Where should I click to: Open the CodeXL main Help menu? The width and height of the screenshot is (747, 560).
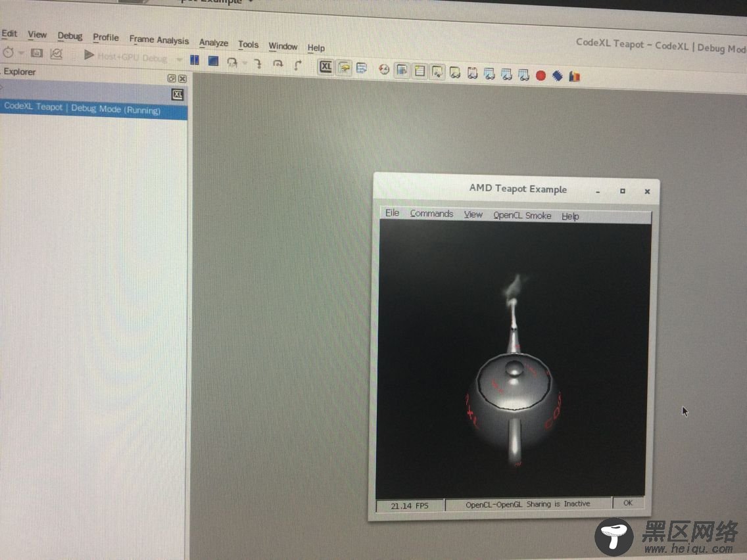(316, 47)
